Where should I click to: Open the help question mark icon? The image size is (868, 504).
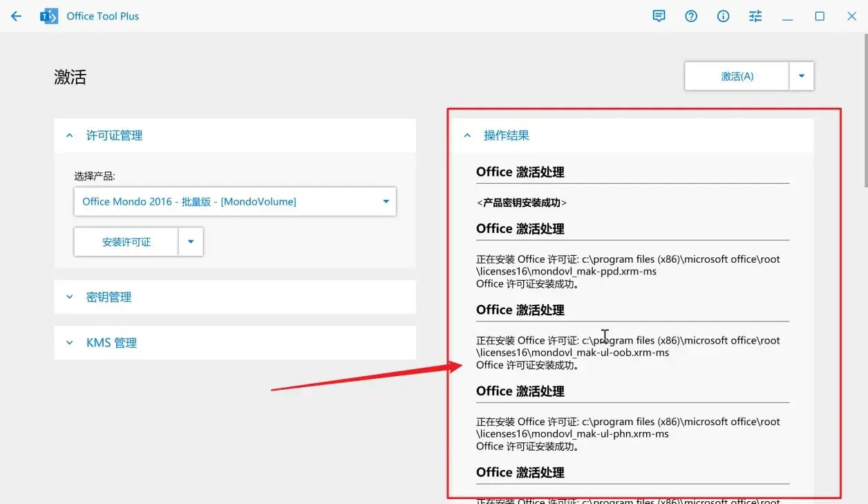pos(691,16)
